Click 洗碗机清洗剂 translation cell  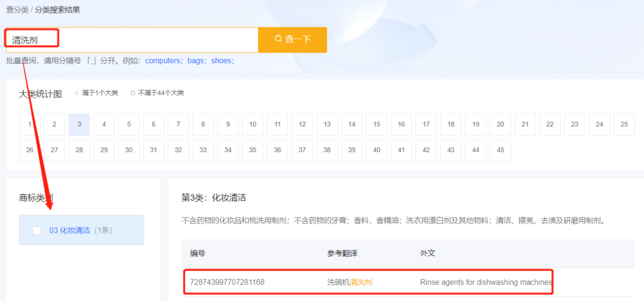pyautogui.click(x=350, y=282)
